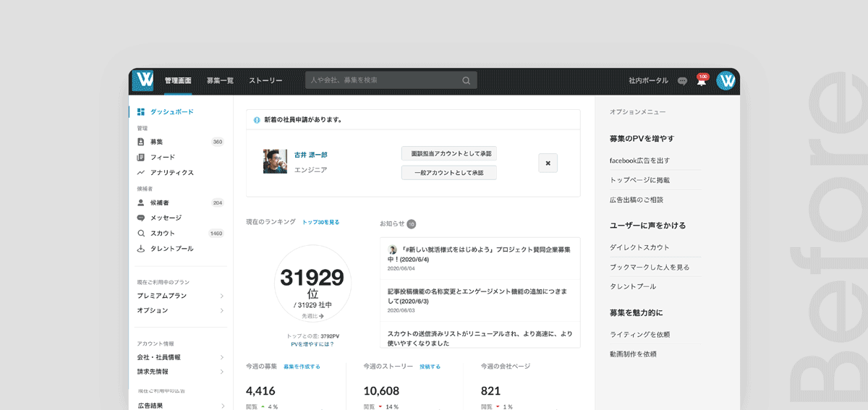Expand プレミアムプラン chevron
868x410 pixels.
click(221, 296)
